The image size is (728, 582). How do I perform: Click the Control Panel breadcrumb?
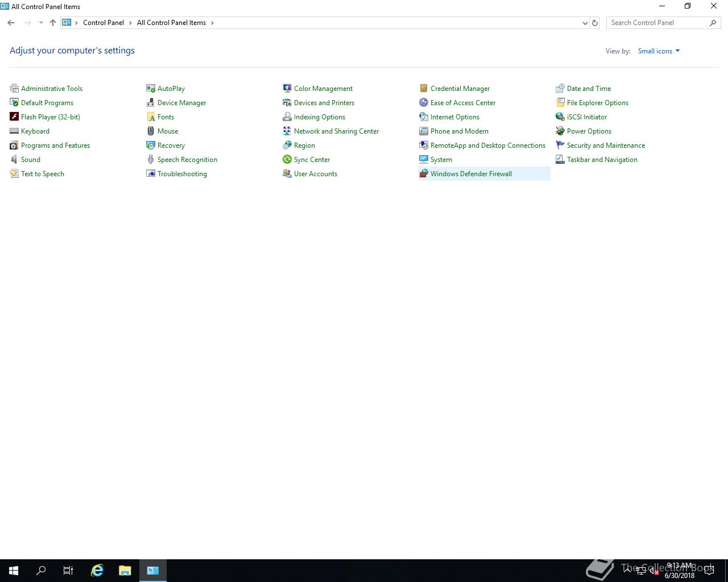tap(103, 23)
